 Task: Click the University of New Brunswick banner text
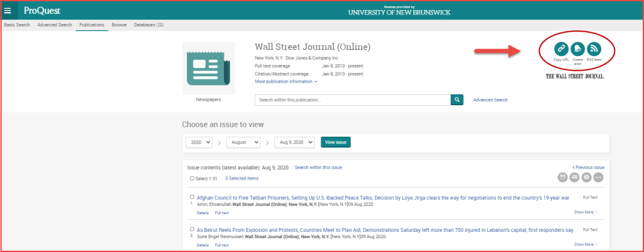[x=399, y=13]
